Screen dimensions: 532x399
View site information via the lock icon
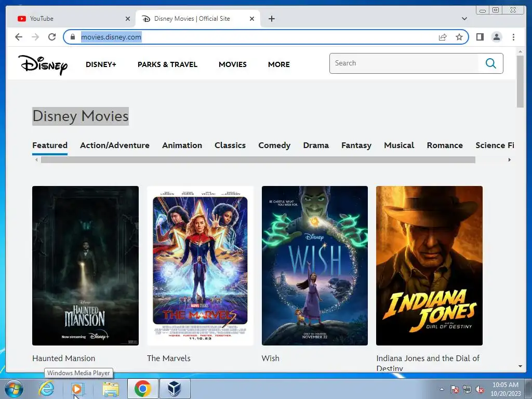[x=73, y=37]
